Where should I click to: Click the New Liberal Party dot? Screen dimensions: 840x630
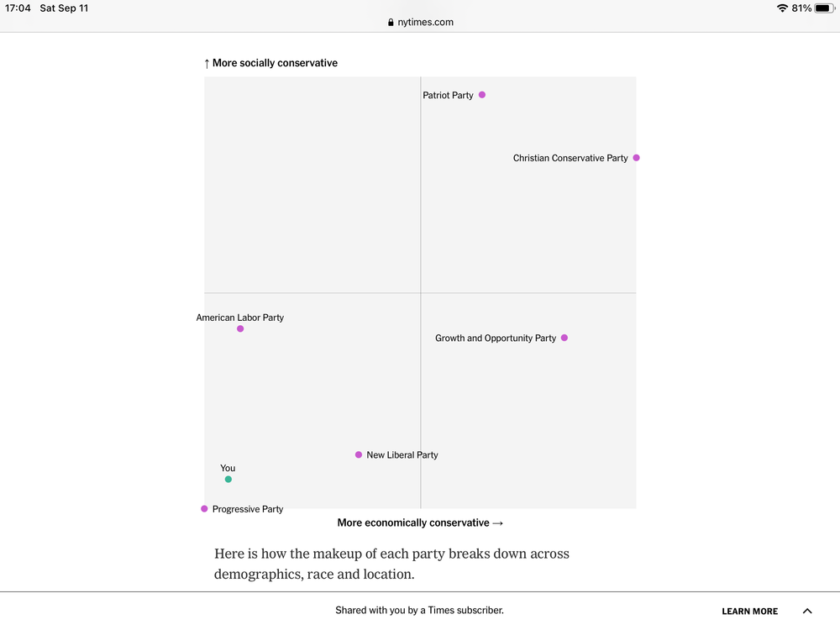pyautogui.click(x=359, y=454)
